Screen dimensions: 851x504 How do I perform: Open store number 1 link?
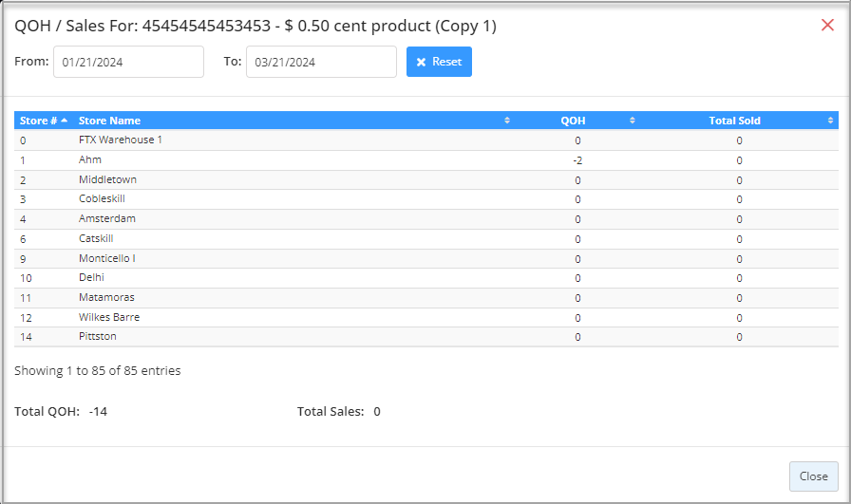coord(23,160)
